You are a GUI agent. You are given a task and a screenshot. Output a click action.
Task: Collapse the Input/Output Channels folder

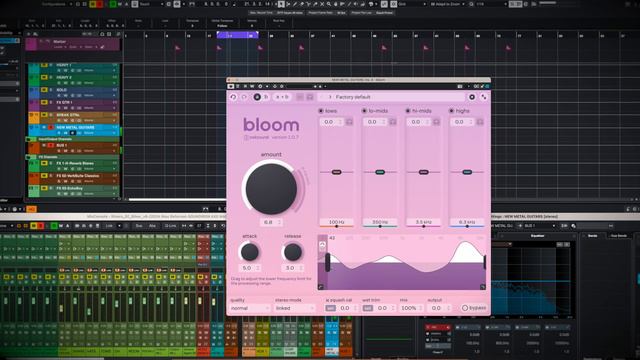click(29, 139)
